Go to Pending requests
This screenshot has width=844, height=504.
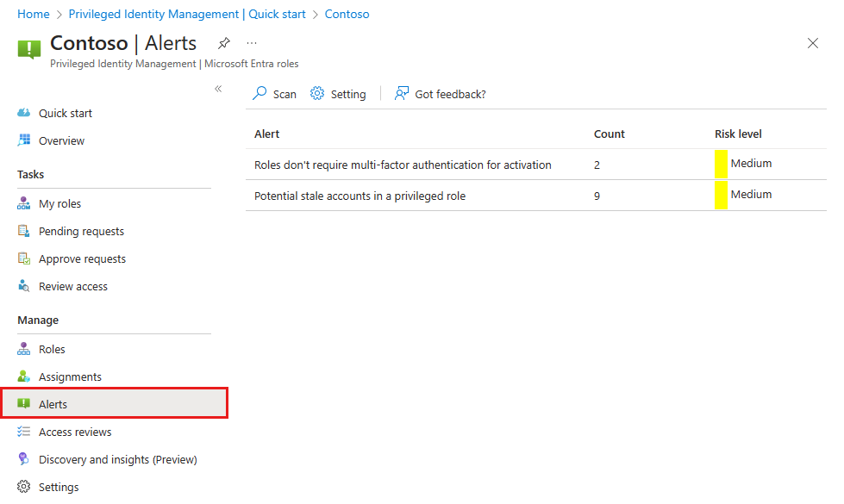pos(81,232)
